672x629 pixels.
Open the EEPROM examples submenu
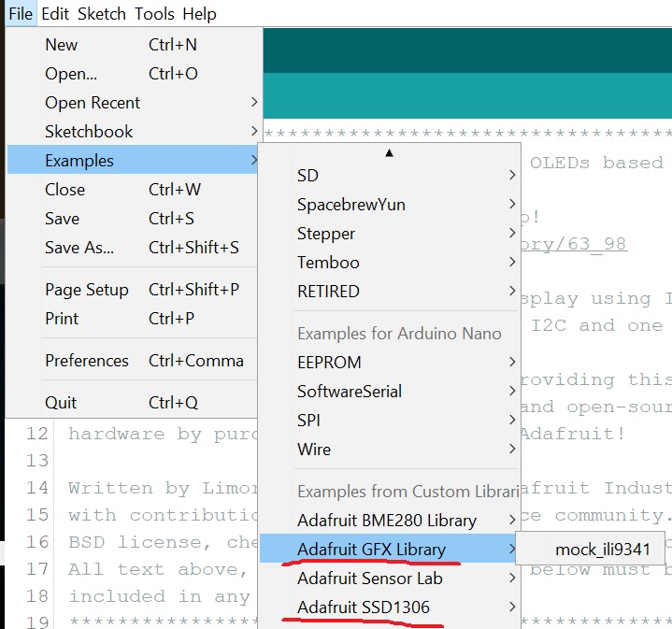pyautogui.click(x=329, y=363)
